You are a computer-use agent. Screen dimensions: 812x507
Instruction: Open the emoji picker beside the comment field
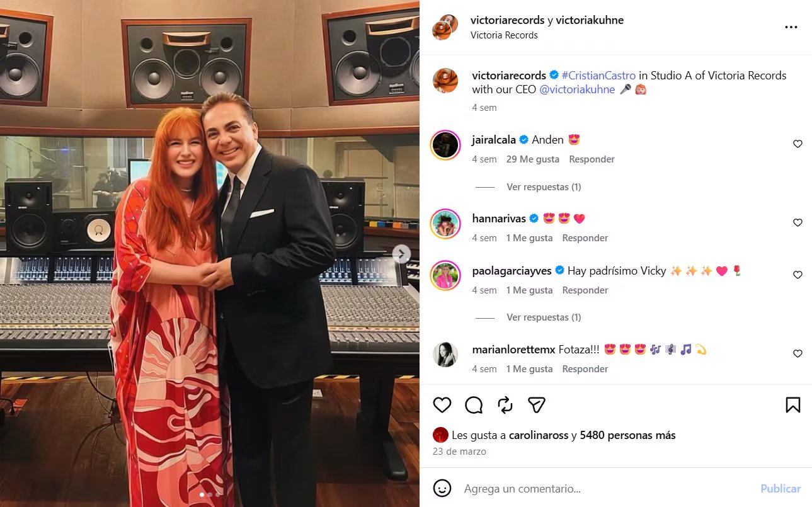[x=443, y=488]
